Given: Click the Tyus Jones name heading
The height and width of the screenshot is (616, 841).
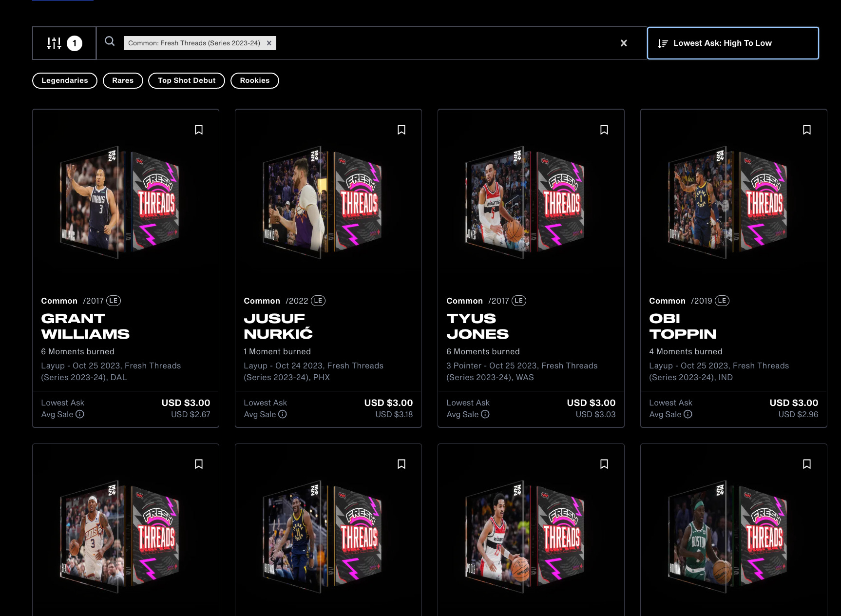Looking at the screenshot, I should [x=478, y=326].
